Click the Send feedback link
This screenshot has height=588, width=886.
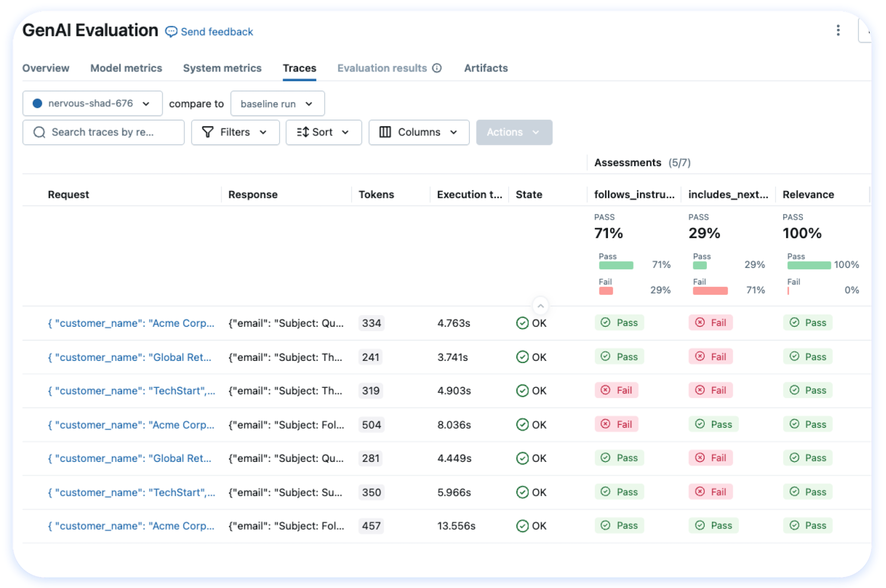(217, 31)
